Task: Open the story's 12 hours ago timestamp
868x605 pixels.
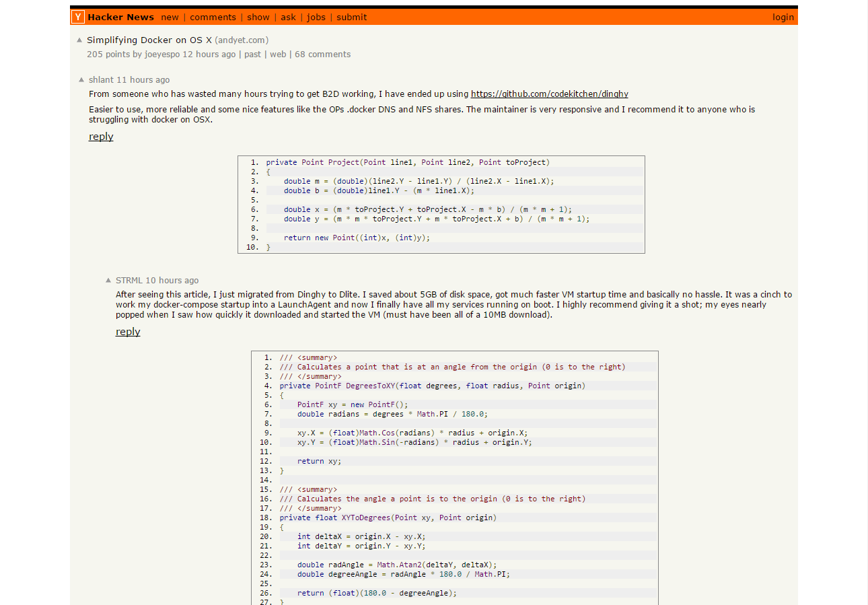Action: pyautogui.click(x=209, y=55)
